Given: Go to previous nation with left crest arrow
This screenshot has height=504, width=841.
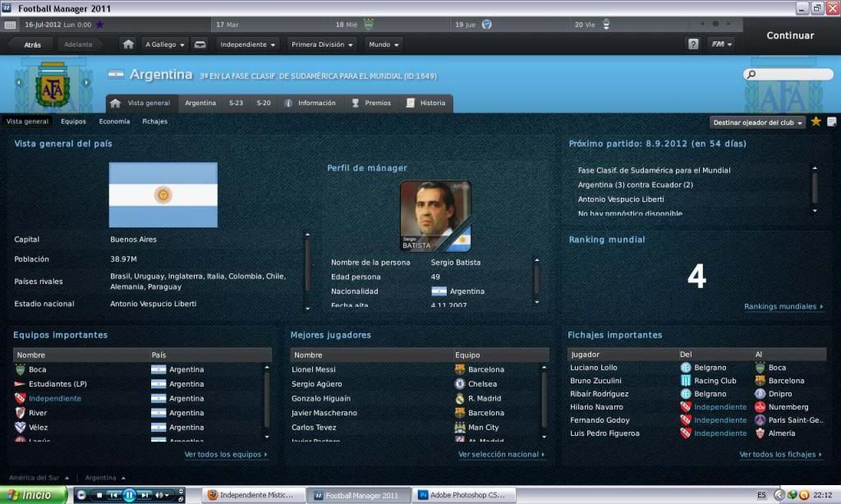Looking at the screenshot, I should (x=20, y=83).
